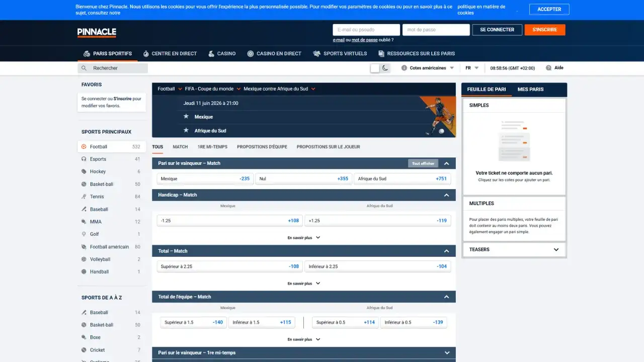Click the Aide question mark icon
Screen dimensions: 644x362
(548, 68)
